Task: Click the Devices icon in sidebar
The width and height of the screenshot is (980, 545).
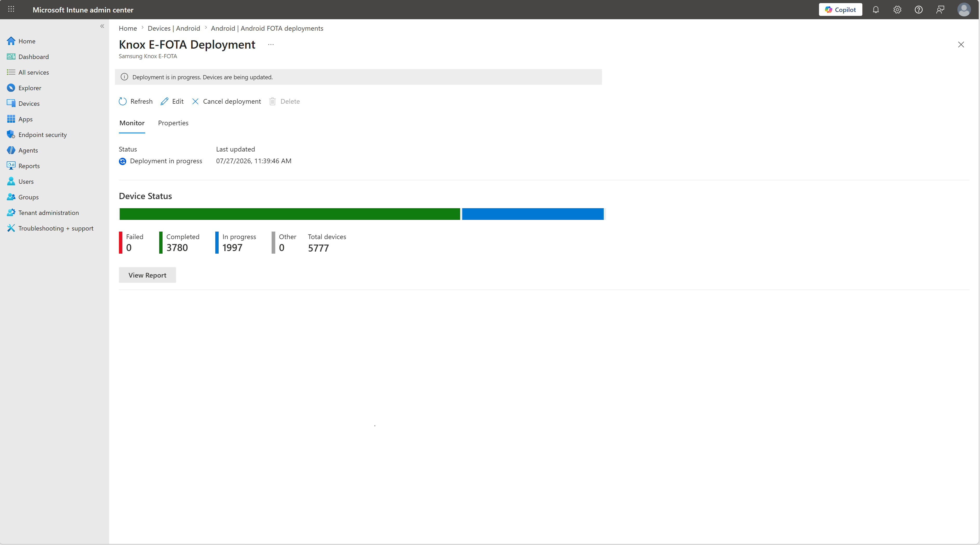Action: point(11,103)
